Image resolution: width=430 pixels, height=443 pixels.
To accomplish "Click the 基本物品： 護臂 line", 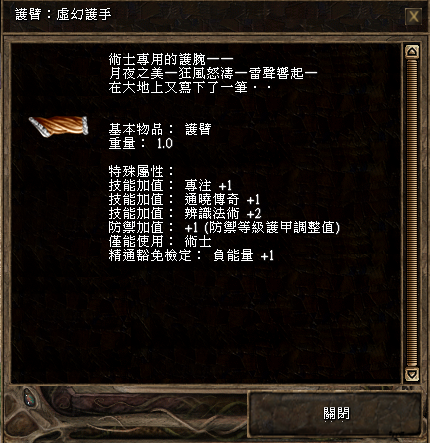I will [160, 129].
